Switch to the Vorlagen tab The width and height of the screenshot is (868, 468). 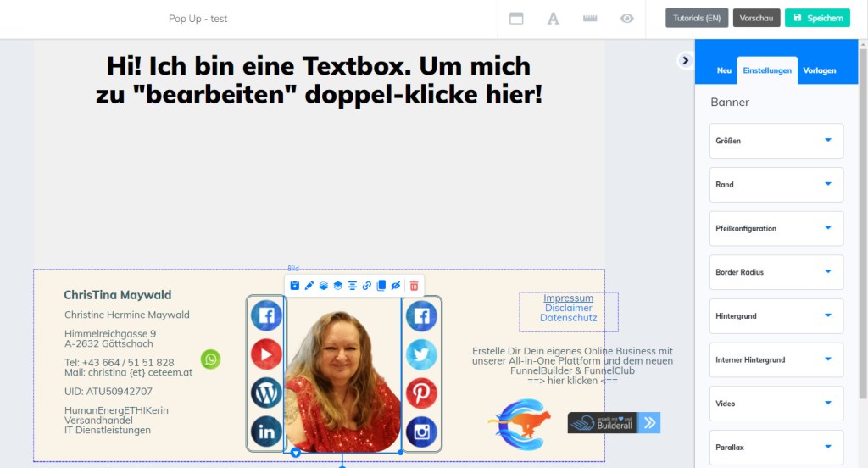point(819,70)
